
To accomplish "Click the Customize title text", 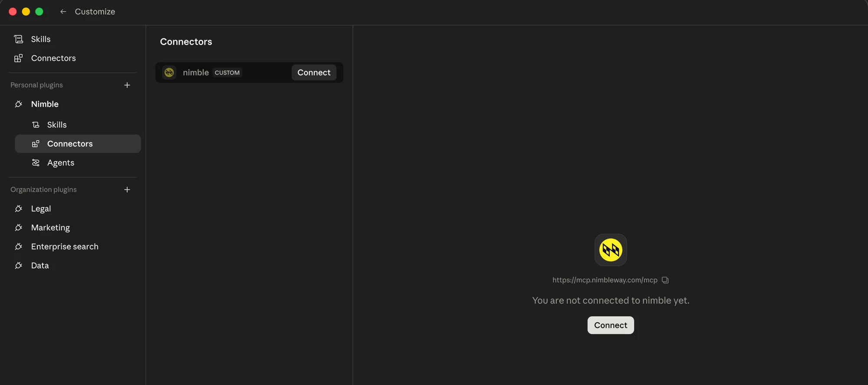I will (x=95, y=12).
